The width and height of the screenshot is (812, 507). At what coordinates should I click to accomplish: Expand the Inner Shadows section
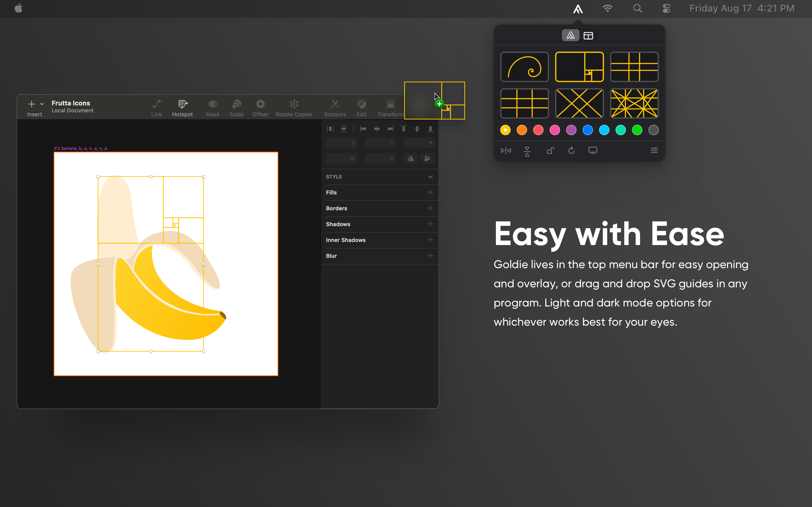[431, 240]
